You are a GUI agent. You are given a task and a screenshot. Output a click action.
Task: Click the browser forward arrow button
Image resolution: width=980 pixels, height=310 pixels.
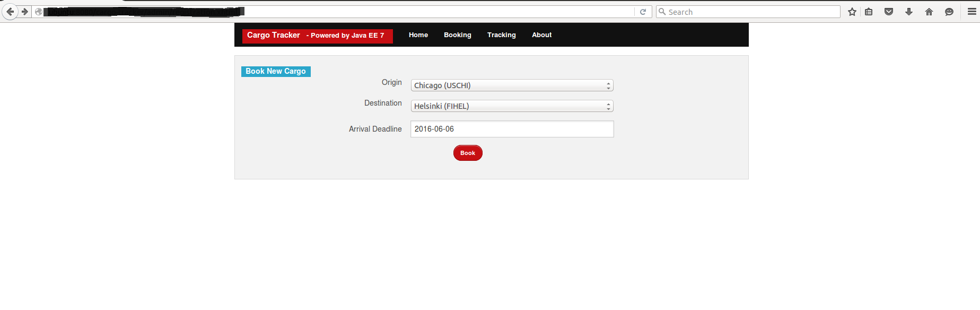(x=25, y=12)
